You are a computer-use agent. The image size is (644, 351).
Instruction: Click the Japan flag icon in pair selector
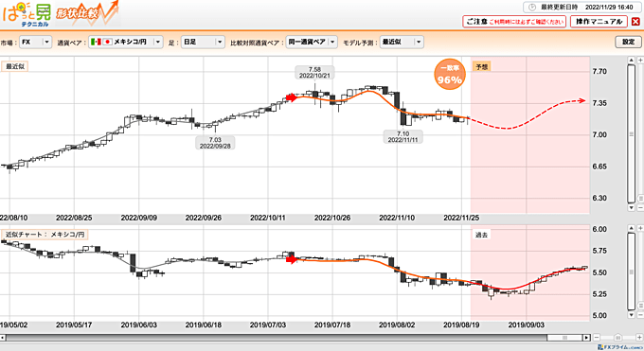click(108, 42)
